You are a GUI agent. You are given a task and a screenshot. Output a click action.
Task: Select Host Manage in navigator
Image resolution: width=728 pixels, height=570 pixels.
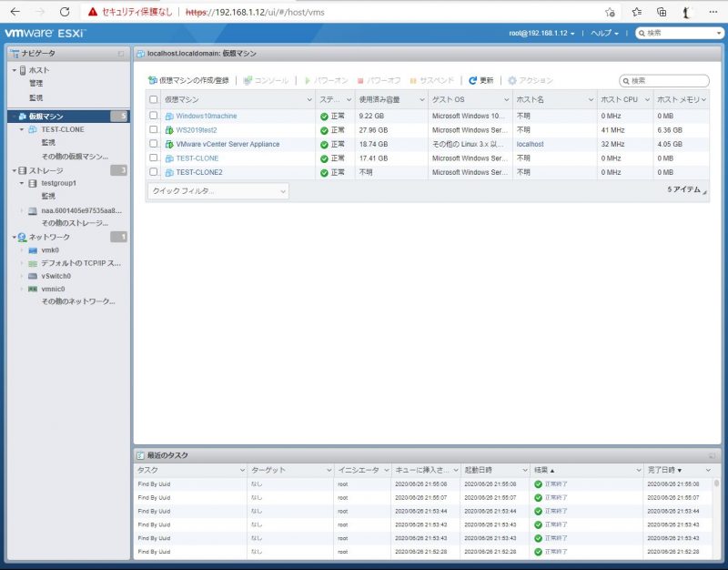[x=35, y=83]
